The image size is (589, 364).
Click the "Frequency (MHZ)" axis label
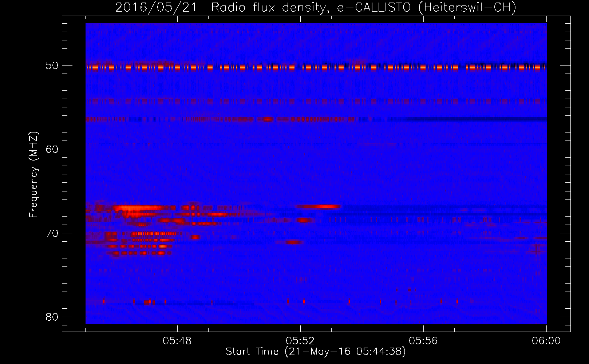pos(33,175)
